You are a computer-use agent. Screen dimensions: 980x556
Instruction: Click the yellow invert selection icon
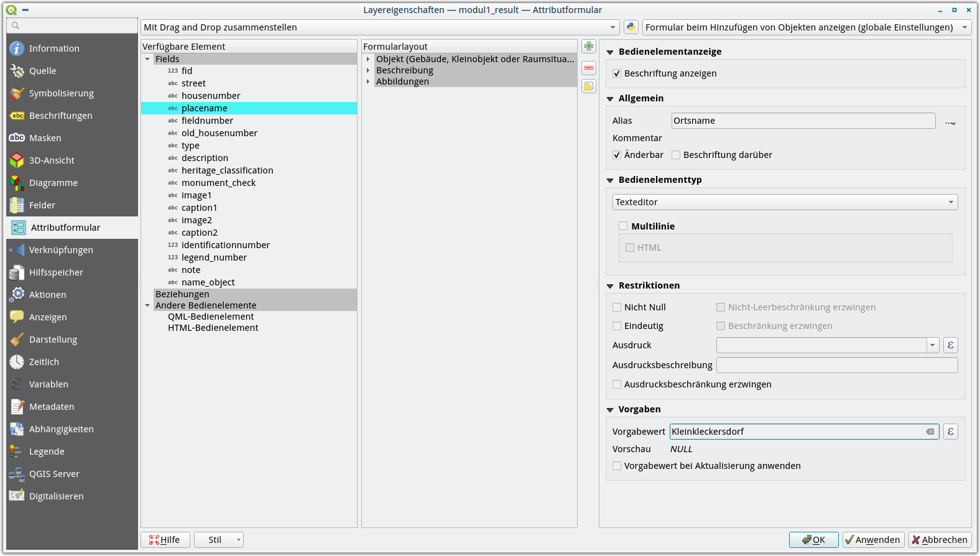(x=588, y=86)
